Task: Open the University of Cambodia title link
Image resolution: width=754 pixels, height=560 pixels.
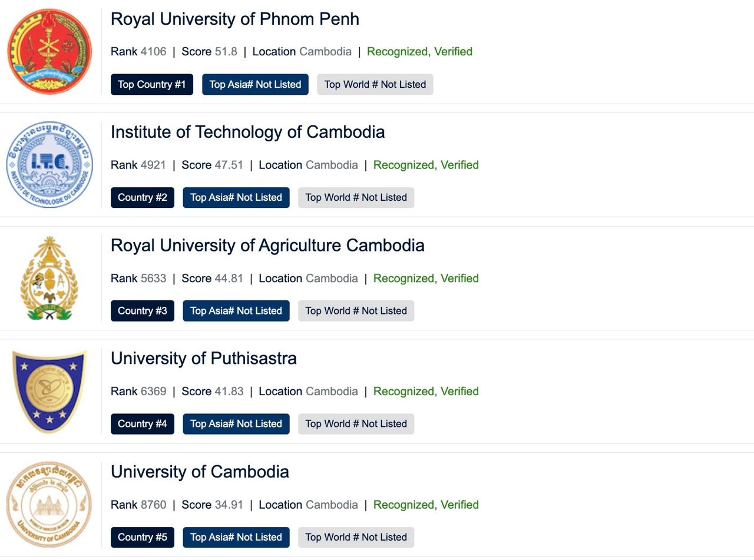Action: (x=200, y=472)
